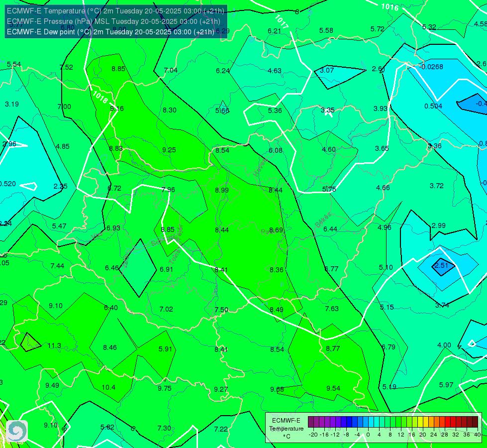
Task: Click the ECMWF-E Temperature °C legend title
Action: pyautogui.click(x=287, y=429)
